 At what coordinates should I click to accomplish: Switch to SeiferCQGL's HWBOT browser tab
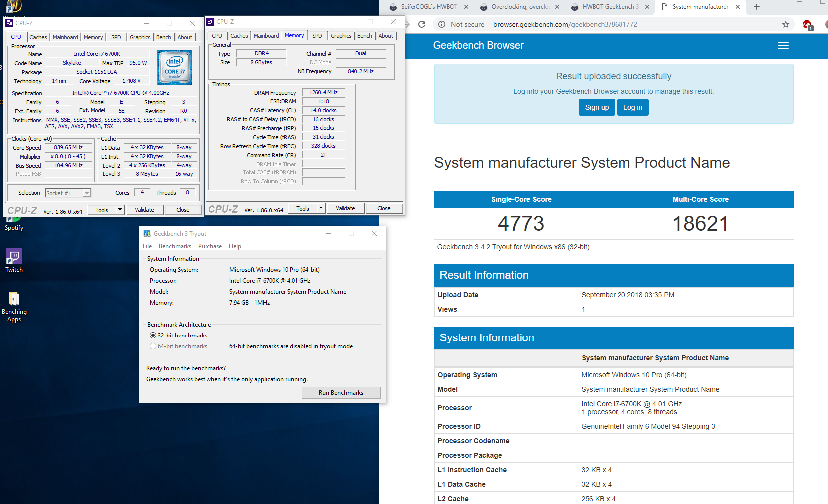429,7
